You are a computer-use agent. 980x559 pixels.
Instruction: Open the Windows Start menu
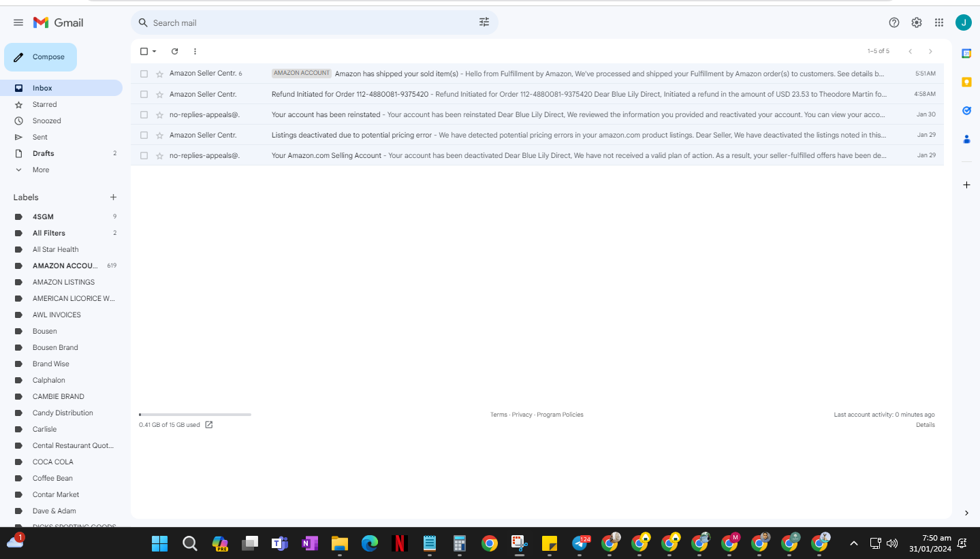coord(159,543)
